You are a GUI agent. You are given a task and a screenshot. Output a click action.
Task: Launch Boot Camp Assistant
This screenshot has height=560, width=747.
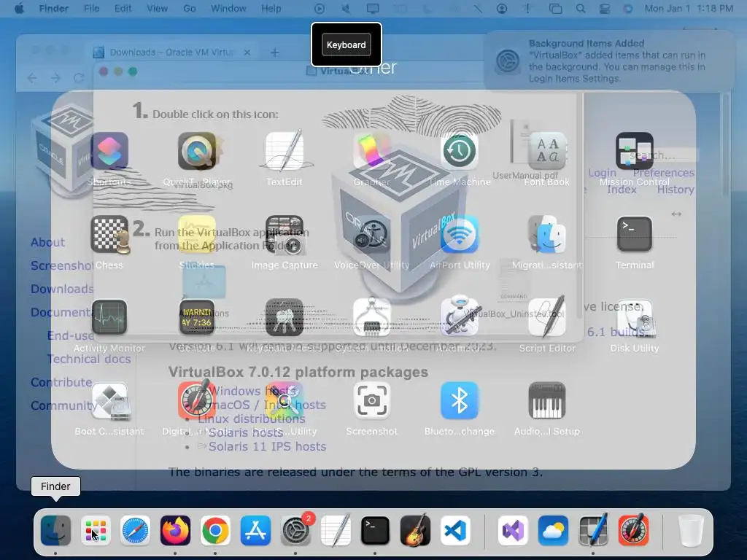109,400
